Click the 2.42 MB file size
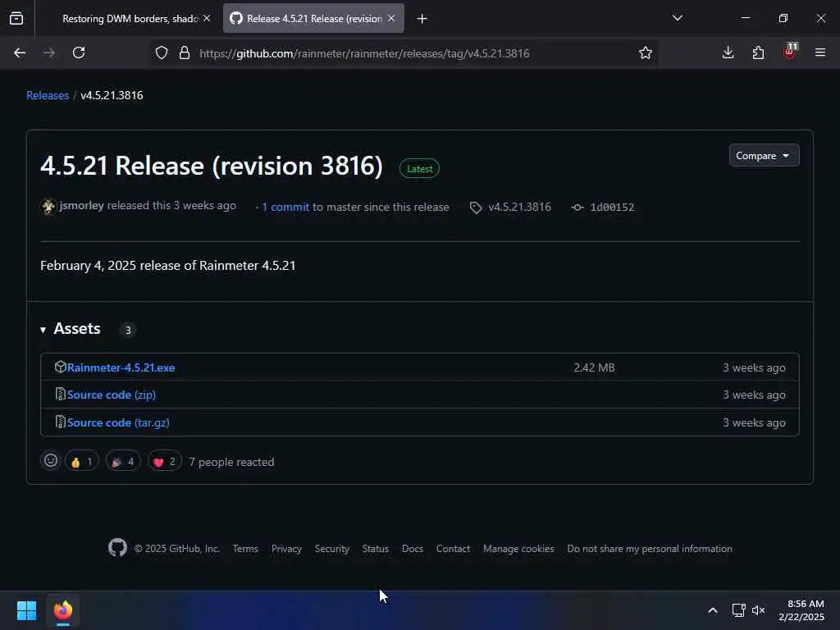Viewport: 840px width, 630px height. 594,367
